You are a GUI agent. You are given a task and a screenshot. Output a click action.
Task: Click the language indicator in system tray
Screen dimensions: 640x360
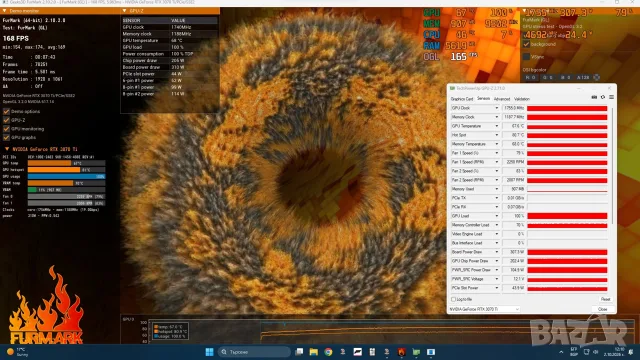574,352
